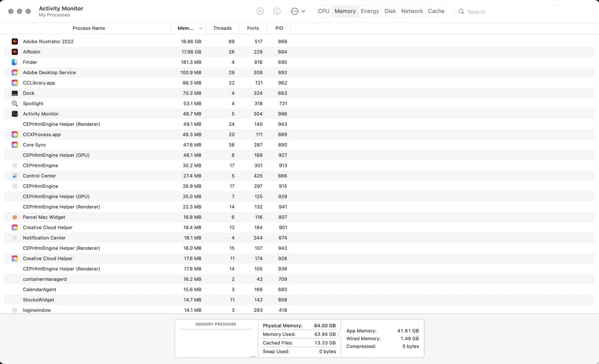Click the Finder process icon
Screen dimensions: 599x364
pyautogui.click(x=15, y=62)
